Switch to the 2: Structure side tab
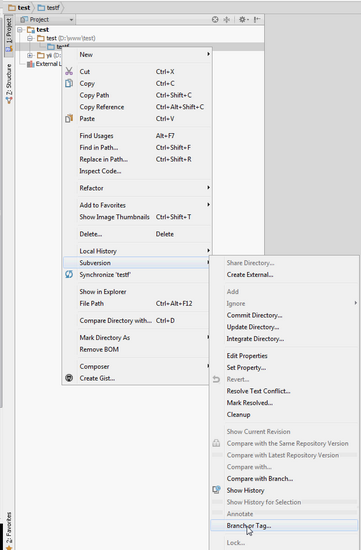361x550 pixels. click(9, 83)
